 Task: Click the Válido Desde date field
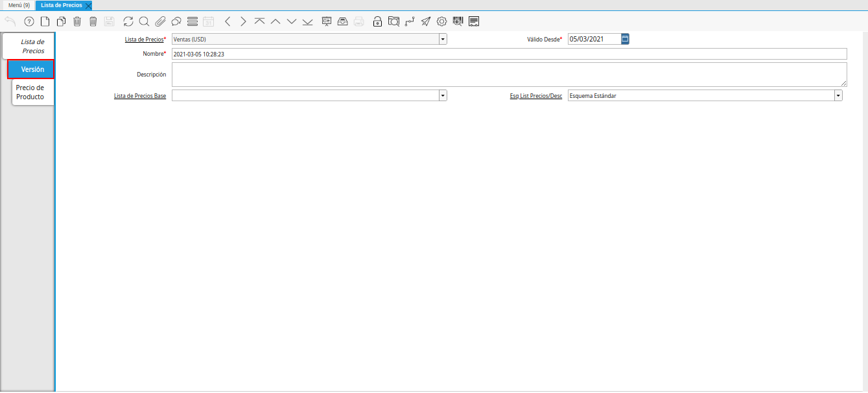tap(594, 39)
